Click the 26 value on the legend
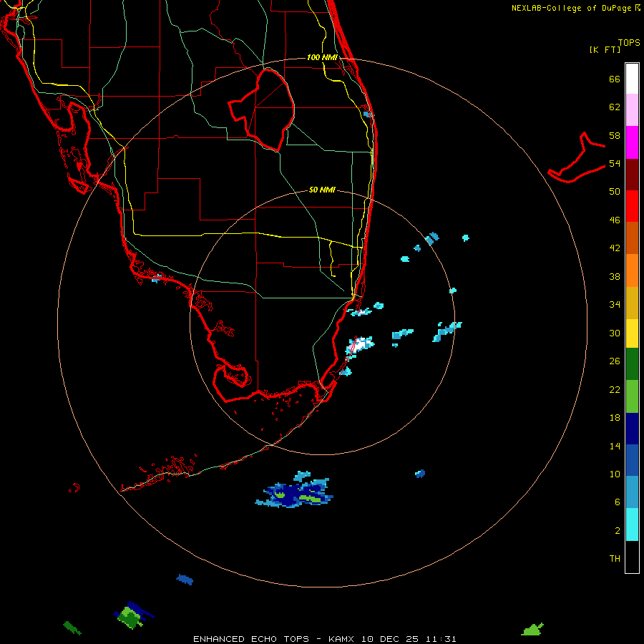644x644 pixels. (x=615, y=361)
